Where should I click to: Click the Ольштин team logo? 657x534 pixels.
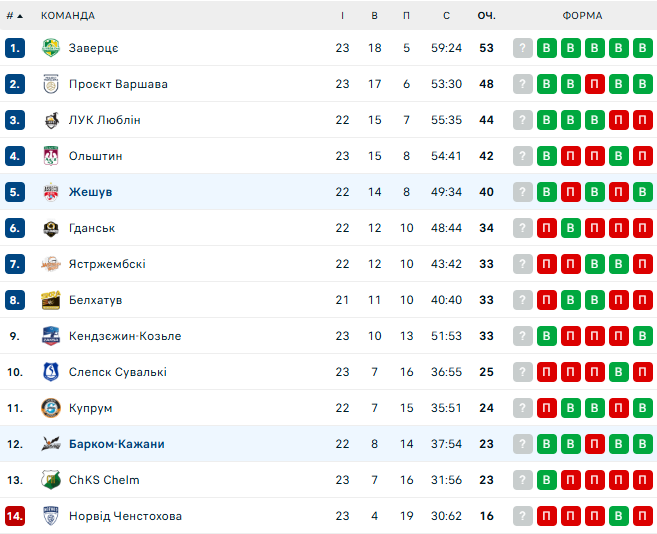pos(51,156)
